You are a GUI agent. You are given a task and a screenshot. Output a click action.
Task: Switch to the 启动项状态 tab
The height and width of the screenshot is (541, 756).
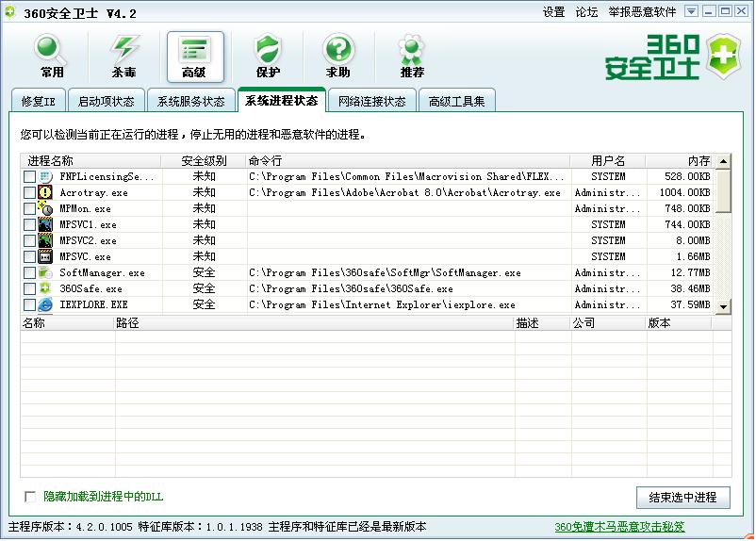pos(106,102)
